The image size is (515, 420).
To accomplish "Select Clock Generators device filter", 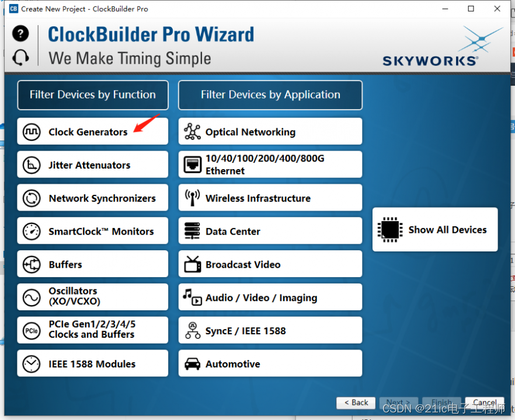I will click(93, 132).
